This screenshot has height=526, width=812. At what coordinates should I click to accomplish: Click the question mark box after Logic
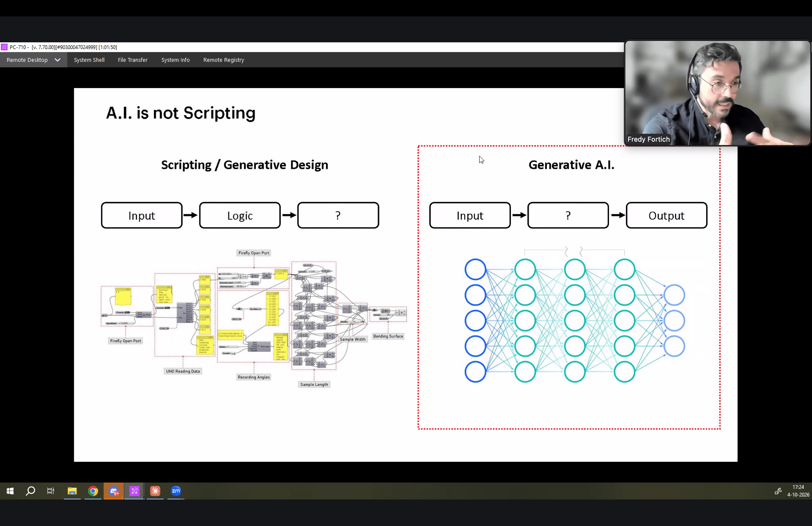click(x=338, y=216)
